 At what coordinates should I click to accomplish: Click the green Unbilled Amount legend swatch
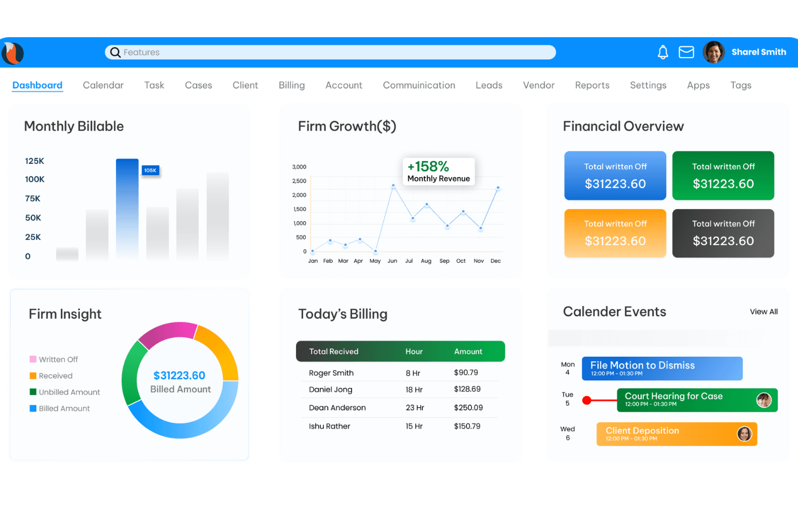[33, 392]
